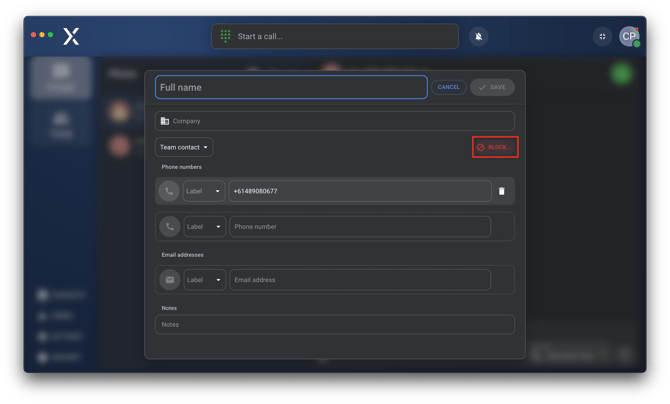Click the red Block button
This screenshot has width=670, height=404.
[x=495, y=147]
